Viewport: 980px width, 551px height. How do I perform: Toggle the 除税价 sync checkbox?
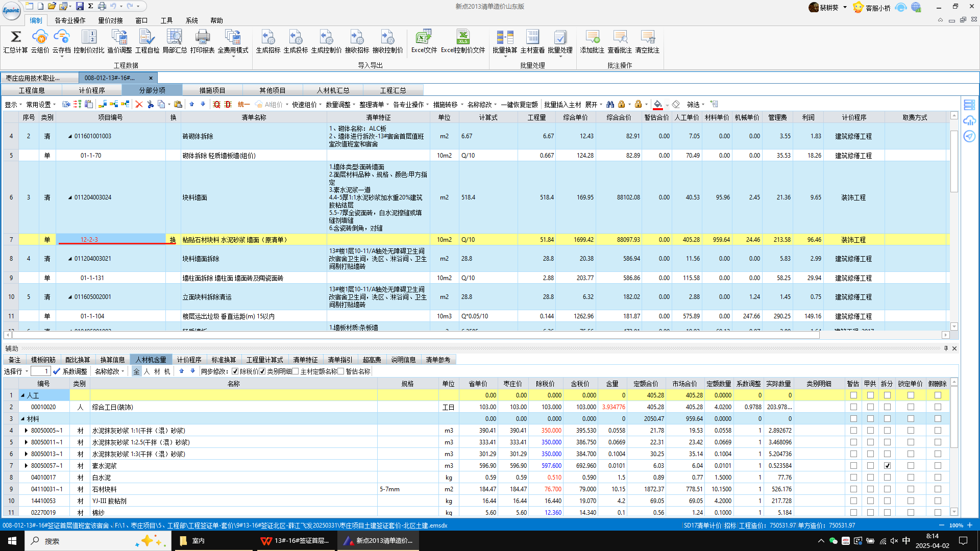(x=235, y=371)
